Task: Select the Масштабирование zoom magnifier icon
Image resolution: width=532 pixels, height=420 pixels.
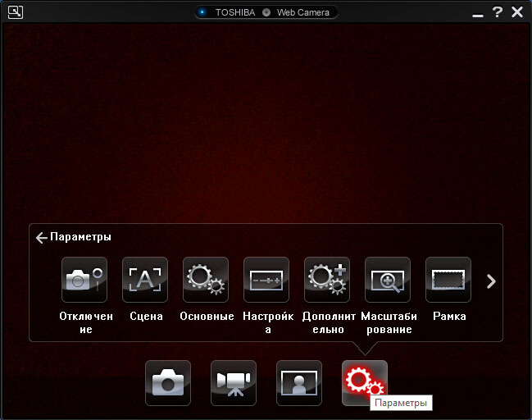Action: coord(388,280)
